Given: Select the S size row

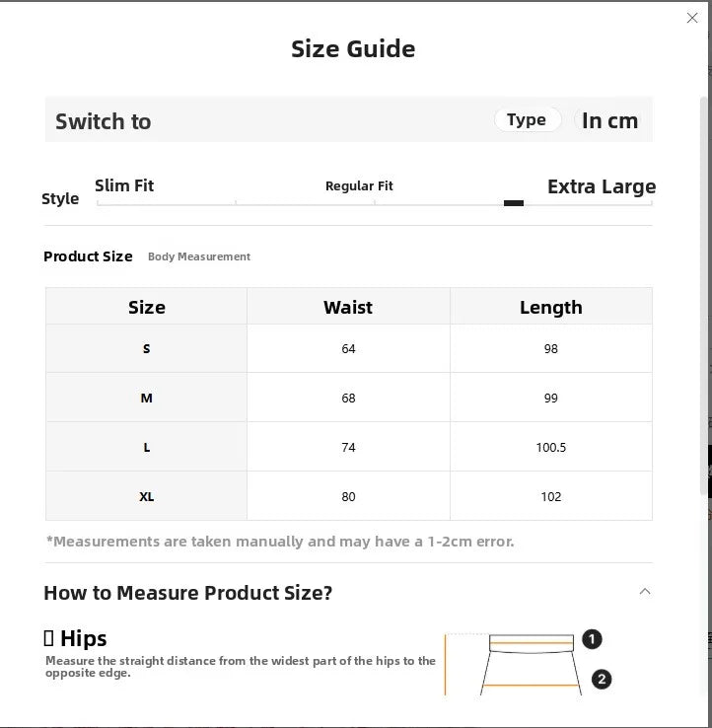Looking at the screenshot, I should (x=349, y=348).
